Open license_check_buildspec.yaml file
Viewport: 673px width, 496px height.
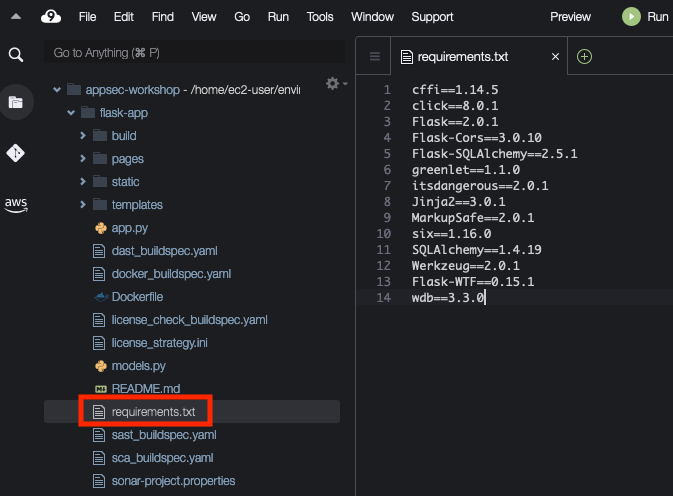click(189, 320)
